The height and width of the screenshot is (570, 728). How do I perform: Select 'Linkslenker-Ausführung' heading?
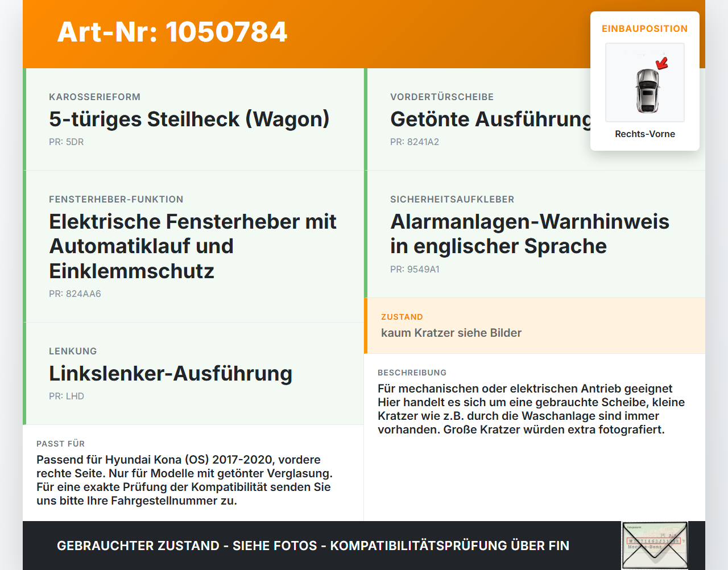171,373
